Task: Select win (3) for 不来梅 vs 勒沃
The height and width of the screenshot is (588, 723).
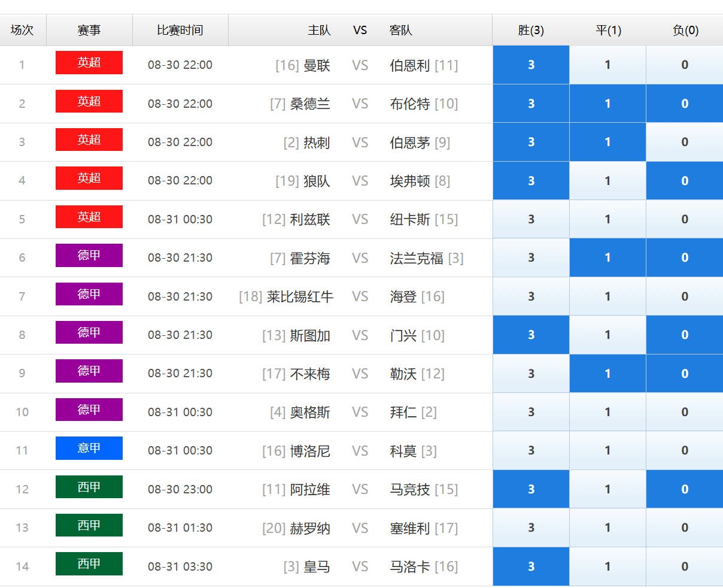Action: [x=531, y=374]
